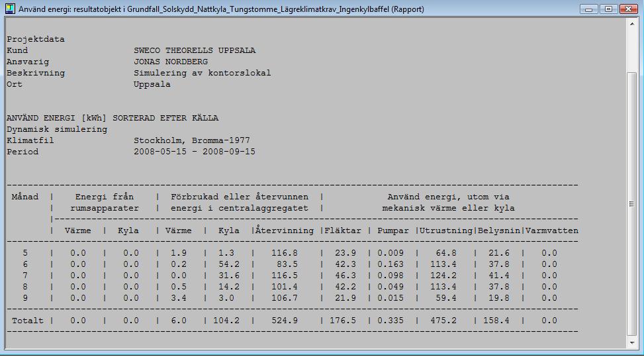Click month 8 Återvinning value 101.4

pos(284,287)
